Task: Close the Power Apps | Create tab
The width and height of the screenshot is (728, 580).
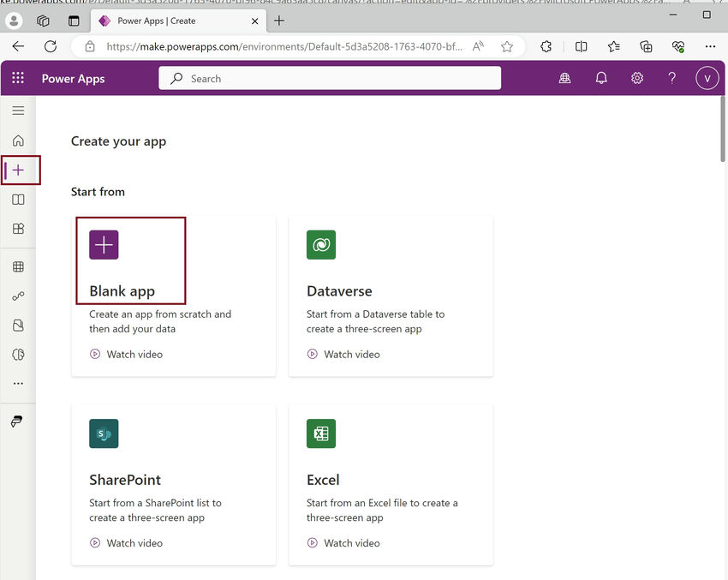Action: pos(254,21)
